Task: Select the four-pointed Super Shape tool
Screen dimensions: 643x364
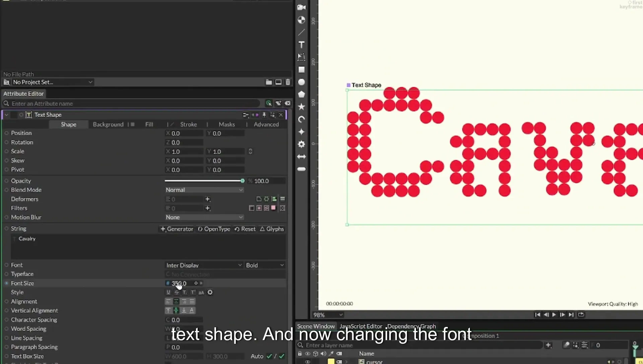Action: pos(301,132)
